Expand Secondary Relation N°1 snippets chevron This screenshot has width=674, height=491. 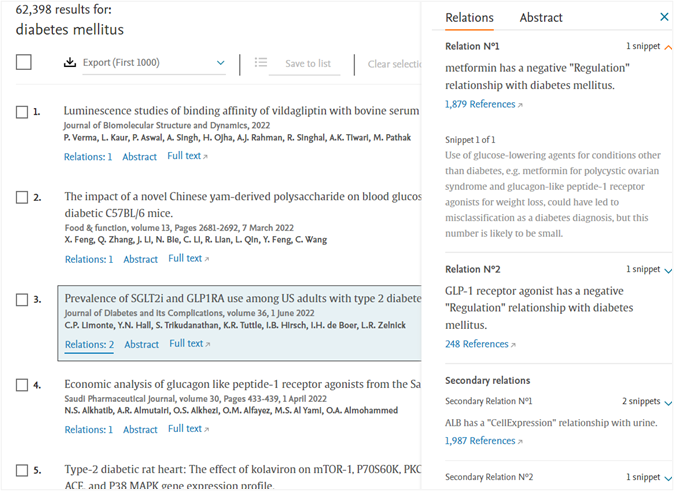(x=668, y=403)
